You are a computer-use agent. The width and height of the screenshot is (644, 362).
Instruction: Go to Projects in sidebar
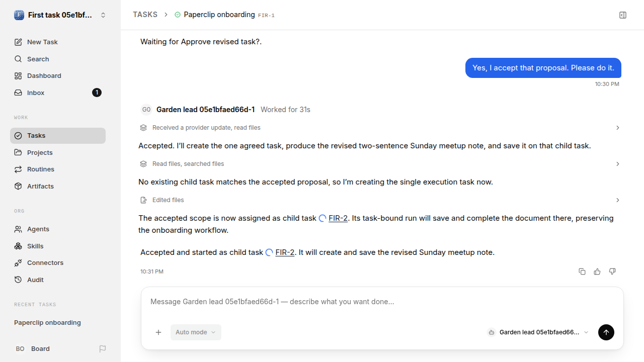58,152
